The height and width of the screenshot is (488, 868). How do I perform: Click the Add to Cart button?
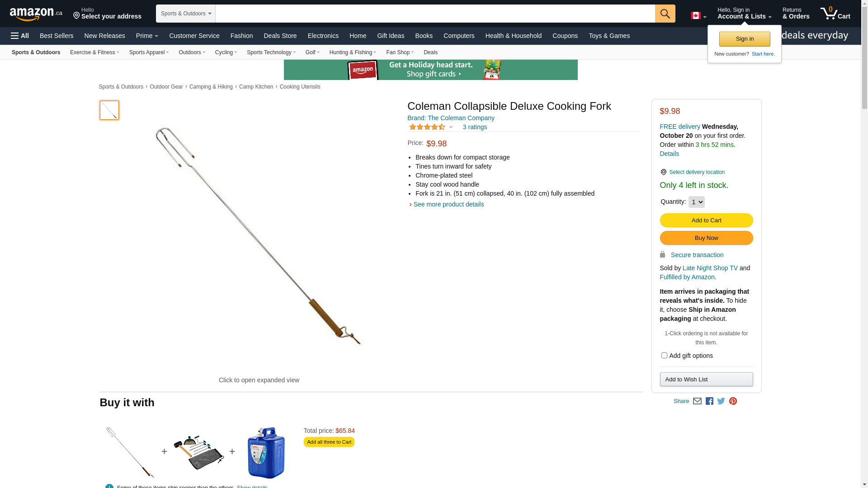coord(706,221)
